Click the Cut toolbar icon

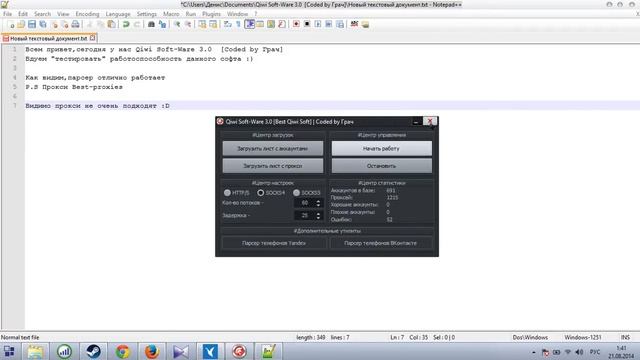(x=90, y=24)
